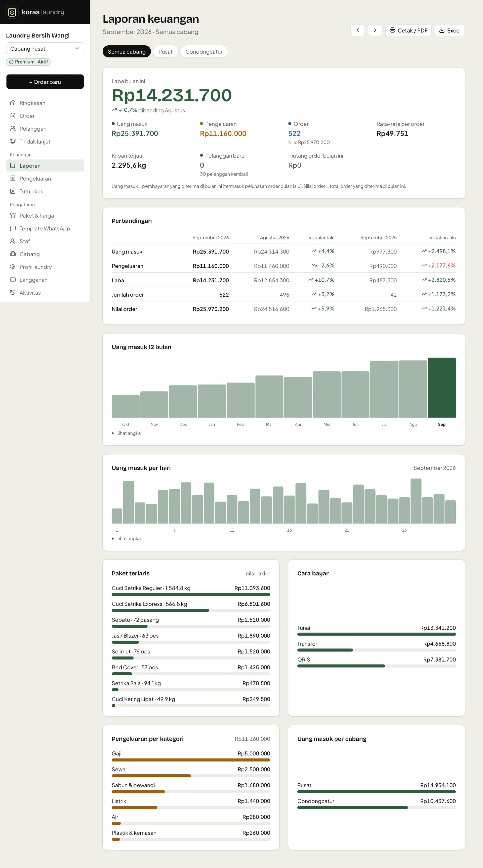Viewport: 483px width, 868px height.
Task: Create a new order with + Order baru
Action: (x=45, y=82)
